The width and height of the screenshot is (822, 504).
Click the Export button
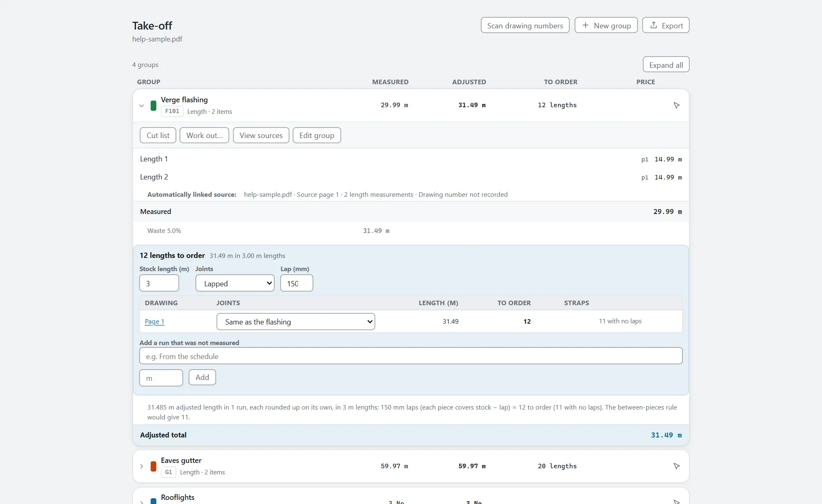[666, 25]
